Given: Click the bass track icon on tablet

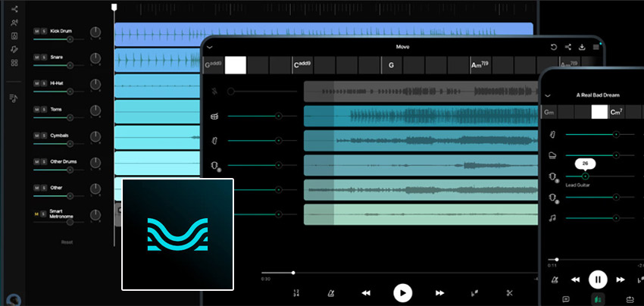Looking at the screenshot, I should tap(214, 141).
